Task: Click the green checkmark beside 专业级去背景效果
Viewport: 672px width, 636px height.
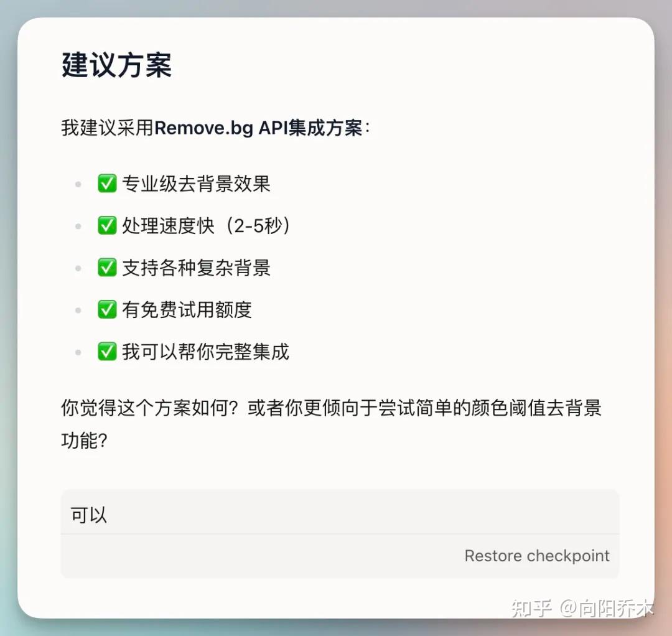Action: tap(107, 184)
